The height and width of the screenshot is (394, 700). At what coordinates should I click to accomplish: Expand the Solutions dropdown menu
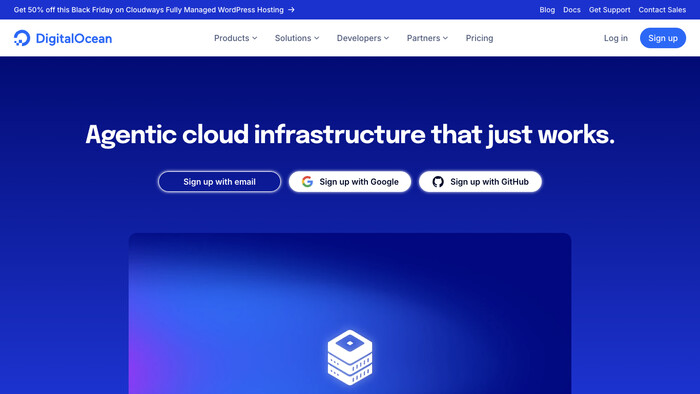[x=297, y=38]
